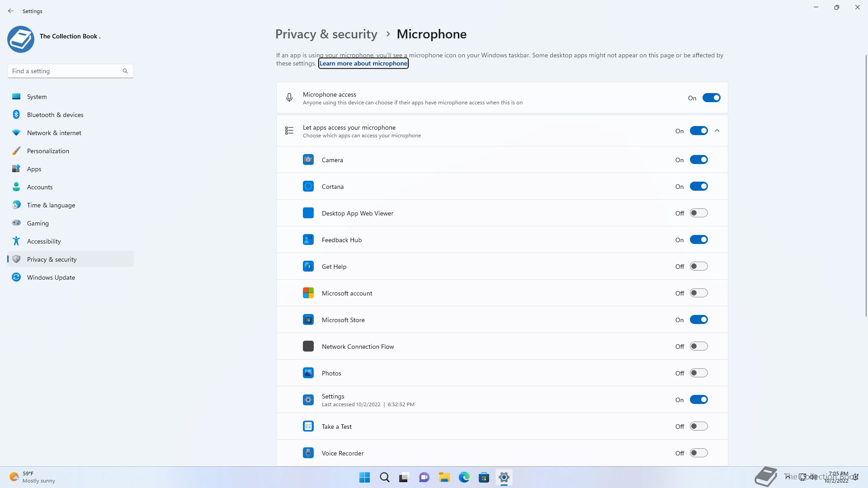The height and width of the screenshot is (488, 868).
Task: Click the Photos app icon
Action: tap(308, 373)
